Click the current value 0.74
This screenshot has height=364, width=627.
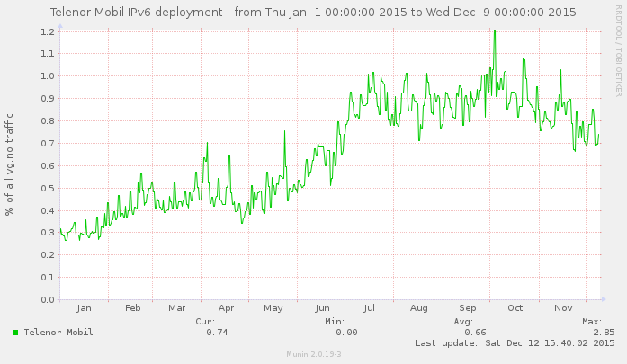pyautogui.click(x=217, y=332)
